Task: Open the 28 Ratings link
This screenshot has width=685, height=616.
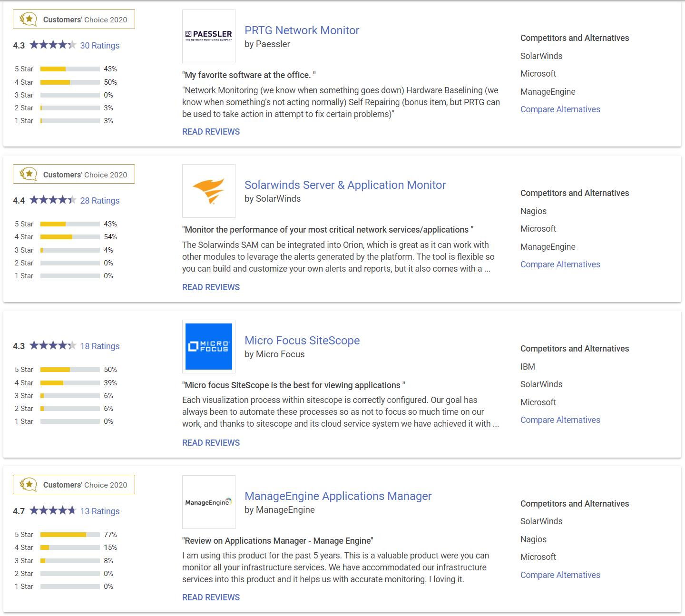Action: (x=99, y=201)
